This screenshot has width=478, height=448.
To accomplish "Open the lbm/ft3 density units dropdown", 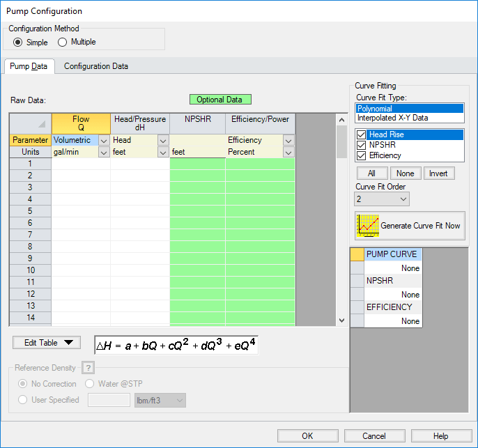I will pos(160,401).
